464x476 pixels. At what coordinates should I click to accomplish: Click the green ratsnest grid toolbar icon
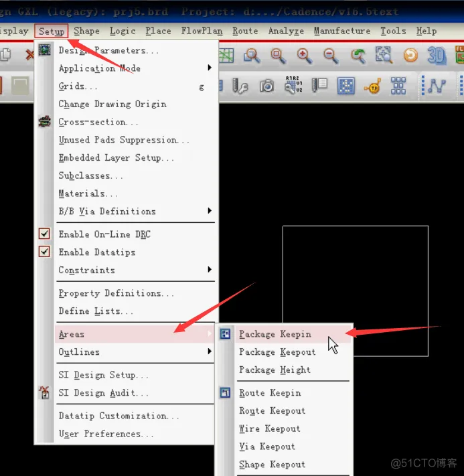click(226, 56)
